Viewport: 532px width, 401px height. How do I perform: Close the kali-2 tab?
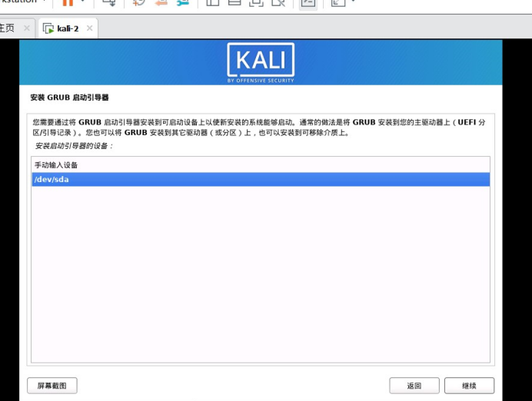tap(90, 28)
